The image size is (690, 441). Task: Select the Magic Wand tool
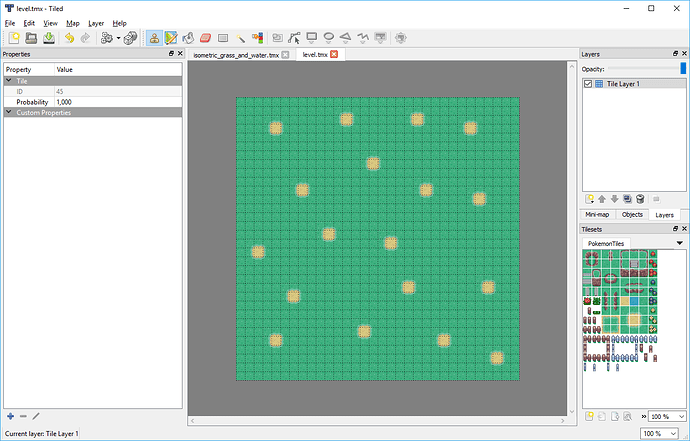pyautogui.click(x=240, y=38)
